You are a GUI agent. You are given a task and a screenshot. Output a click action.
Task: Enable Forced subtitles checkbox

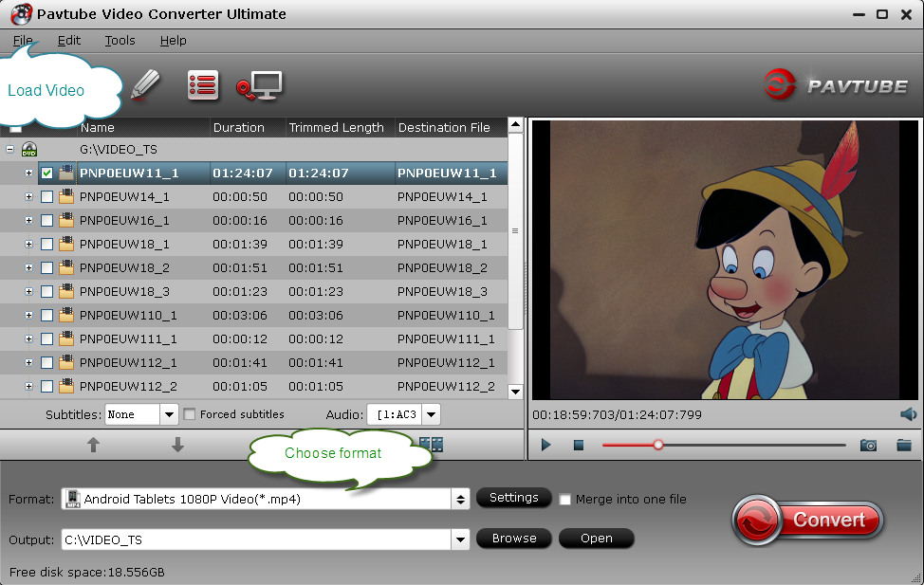(x=190, y=414)
